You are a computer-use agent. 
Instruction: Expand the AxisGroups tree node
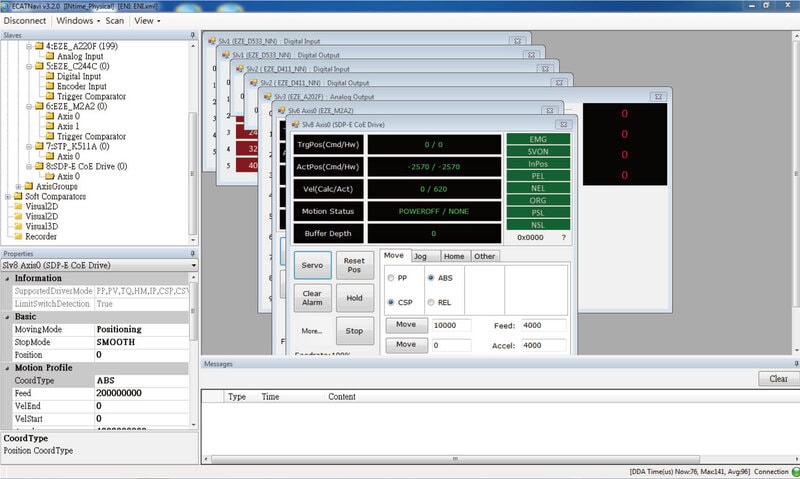coord(18,187)
